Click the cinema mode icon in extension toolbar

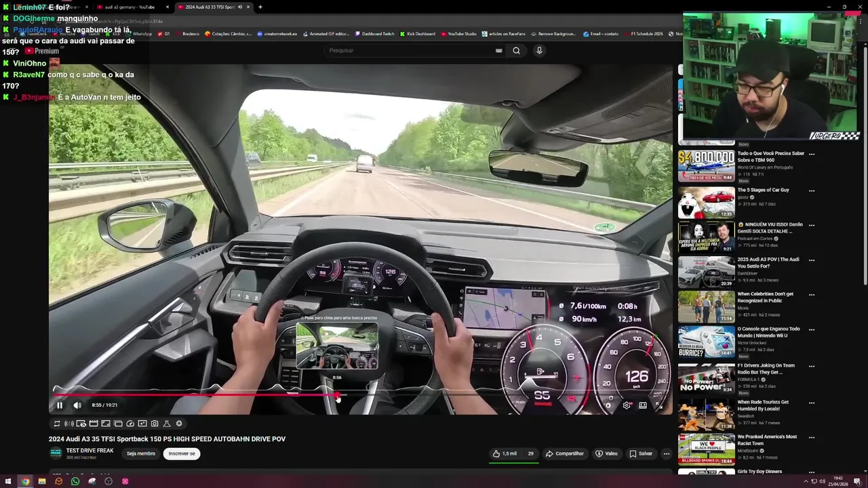click(x=118, y=424)
